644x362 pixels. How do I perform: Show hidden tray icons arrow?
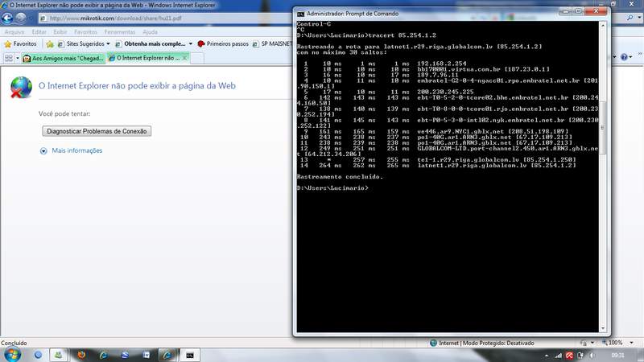click(547, 356)
